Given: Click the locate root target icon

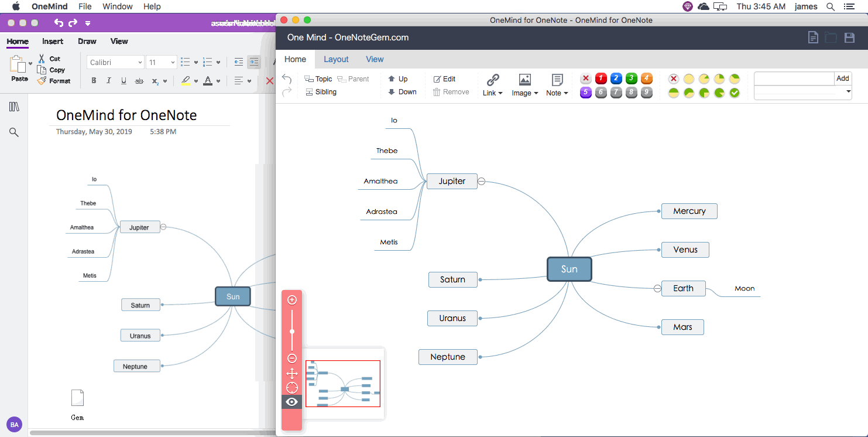Looking at the screenshot, I should click(292, 388).
